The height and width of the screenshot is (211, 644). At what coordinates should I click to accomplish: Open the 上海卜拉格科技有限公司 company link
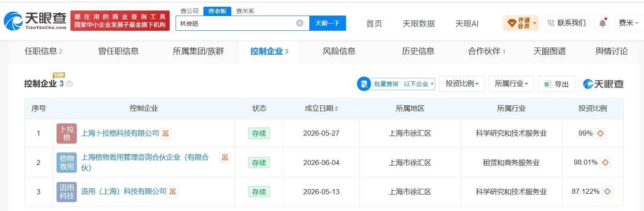click(x=120, y=134)
